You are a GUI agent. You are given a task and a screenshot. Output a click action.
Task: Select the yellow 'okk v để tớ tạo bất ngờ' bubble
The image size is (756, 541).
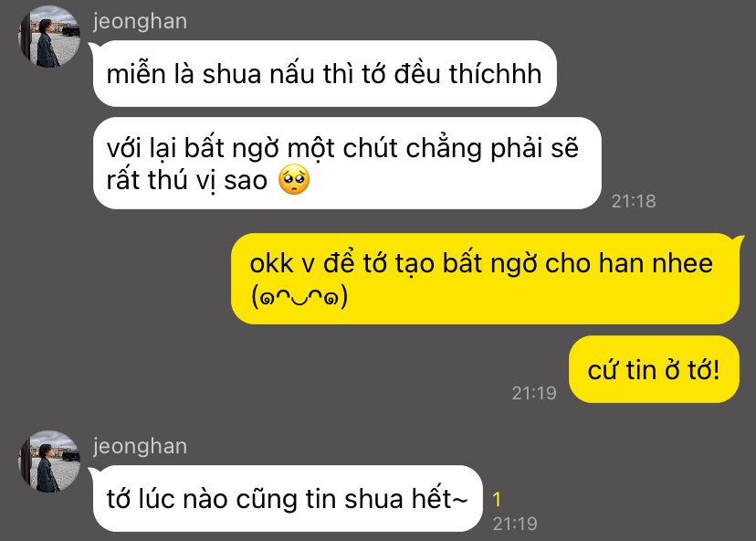(x=485, y=279)
